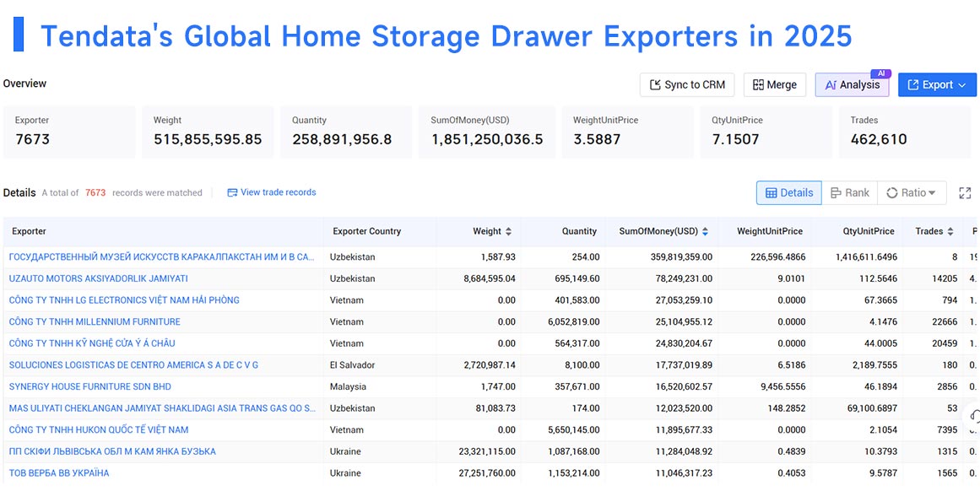Click SumOfMoney(USD) overview card 1,851,250,036.5

(x=486, y=132)
